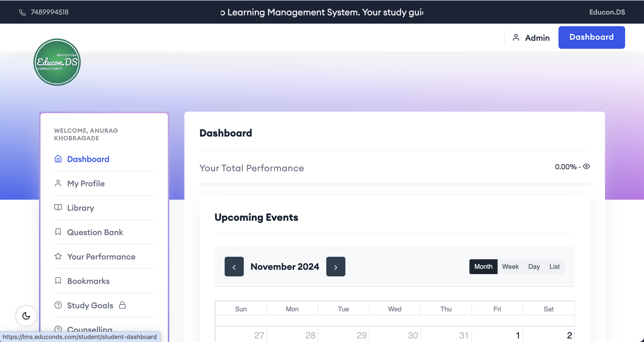The height and width of the screenshot is (342, 644).
Task: Click phone number 7489994518
Action: click(50, 12)
